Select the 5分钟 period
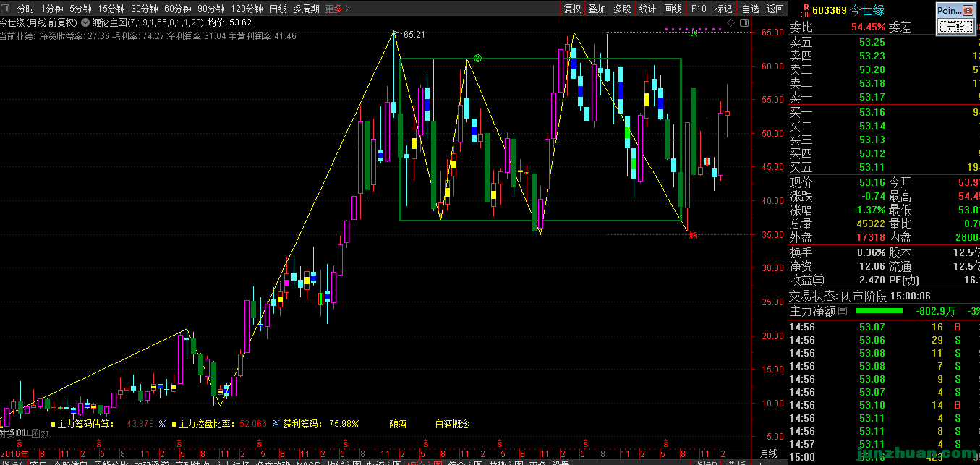This screenshot has width=980, height=465. [x=80, y=9]
